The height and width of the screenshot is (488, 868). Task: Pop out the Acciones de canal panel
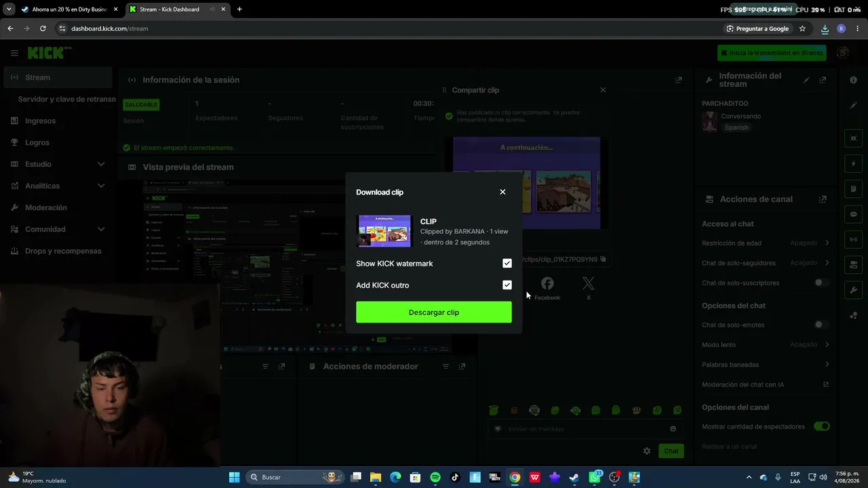click(x=823, y=199)
